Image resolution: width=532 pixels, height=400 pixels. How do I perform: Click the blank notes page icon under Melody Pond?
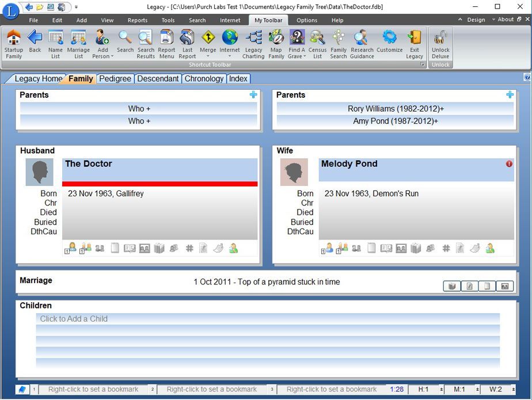[x=371, y=248]
